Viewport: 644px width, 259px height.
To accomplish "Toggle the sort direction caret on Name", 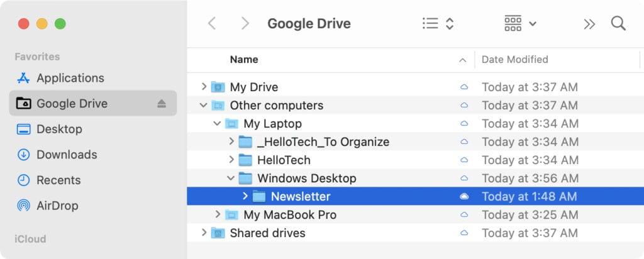I will [462, 60].
